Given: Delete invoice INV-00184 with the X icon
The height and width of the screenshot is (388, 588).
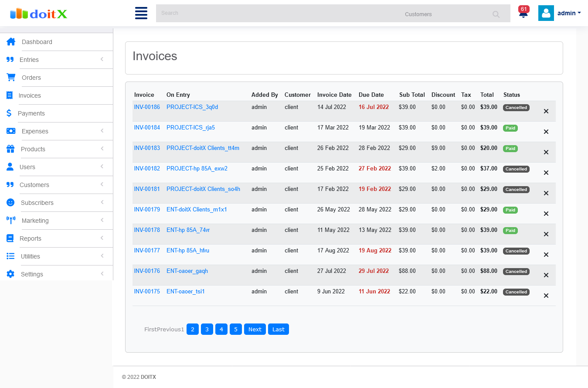Looking at the screenshot, I should (x=546, y=132).
